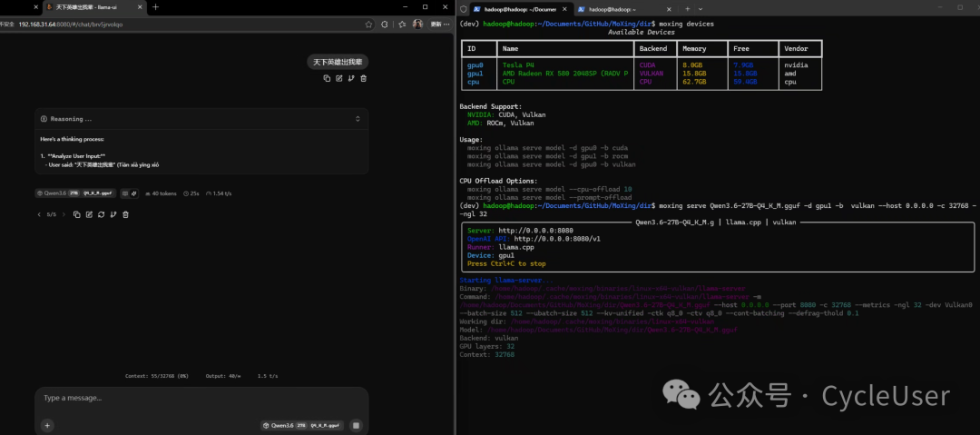Switch statistics to the reading view toggle
This screenshot has height=435, width=980.
[125, 193]
